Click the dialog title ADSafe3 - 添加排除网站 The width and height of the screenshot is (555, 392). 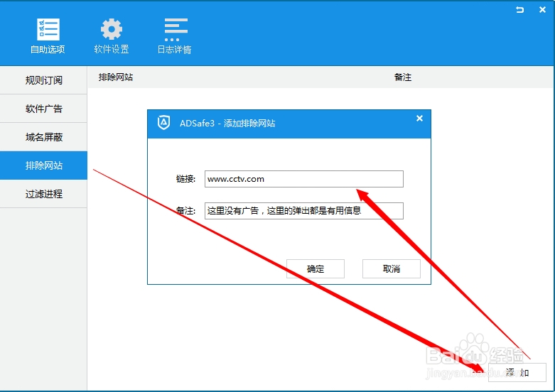pos(227,123)
